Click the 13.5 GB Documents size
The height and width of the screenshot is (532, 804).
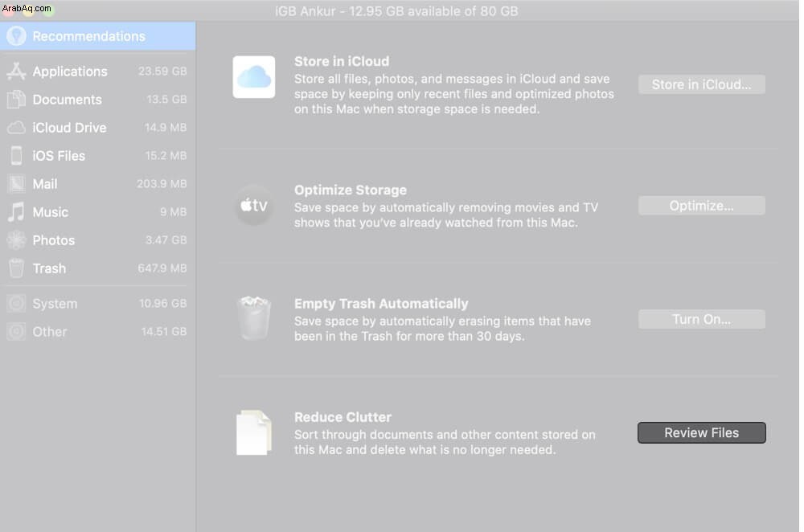(166, 100)
